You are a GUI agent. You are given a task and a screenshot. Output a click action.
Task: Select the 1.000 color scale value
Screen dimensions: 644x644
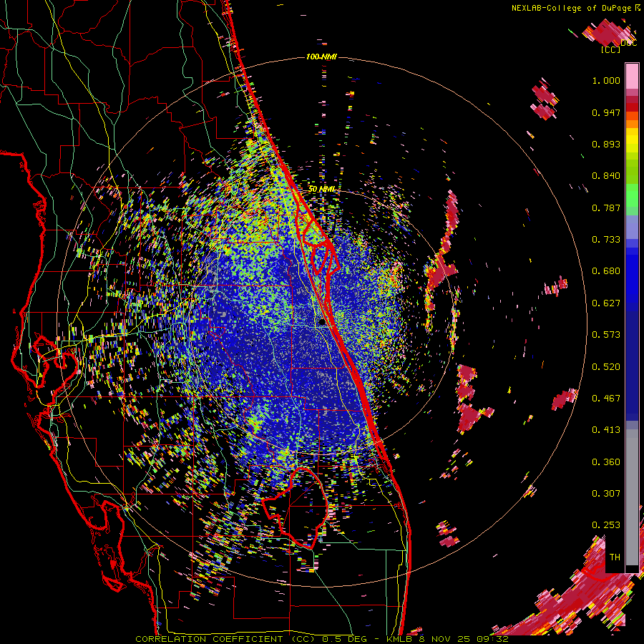pos(606,80)
